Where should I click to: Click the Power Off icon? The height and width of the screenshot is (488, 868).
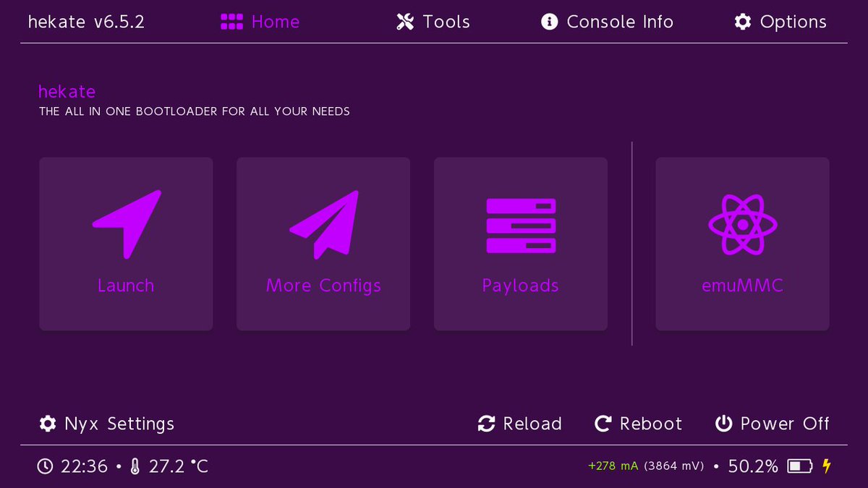tap(724, 424)
